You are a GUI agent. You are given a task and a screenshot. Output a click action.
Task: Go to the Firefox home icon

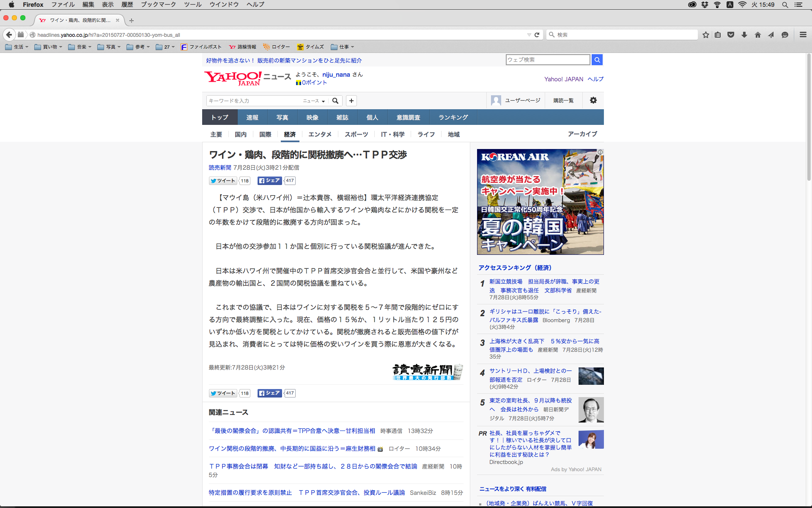[x=758, y=35]
